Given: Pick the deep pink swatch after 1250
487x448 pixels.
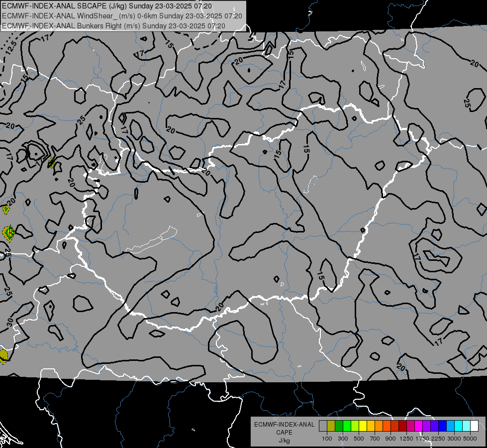Looking at the screenshot, I should coord(410,426).
